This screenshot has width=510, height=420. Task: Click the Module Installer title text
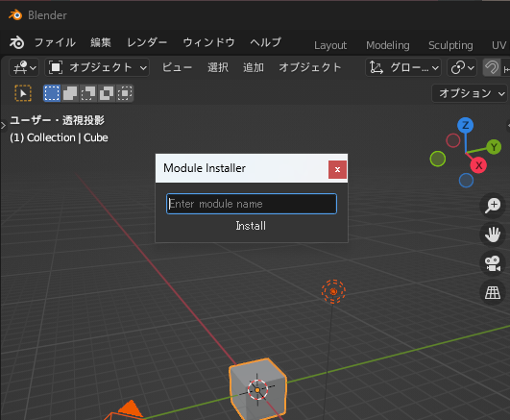pyautogui.click(x=205, y=168)
